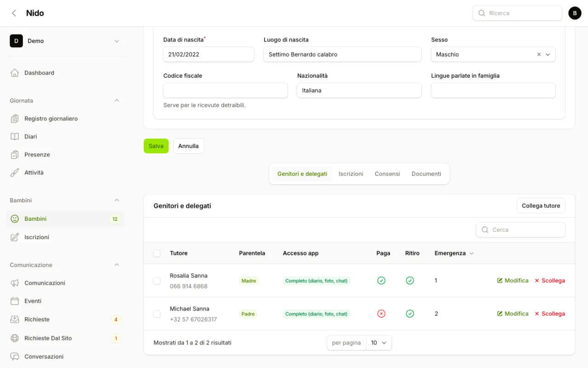Viewport: 588px width, 368px height.
Task: Toggle the select-all checkbox in table header
Action: (157, 253)
